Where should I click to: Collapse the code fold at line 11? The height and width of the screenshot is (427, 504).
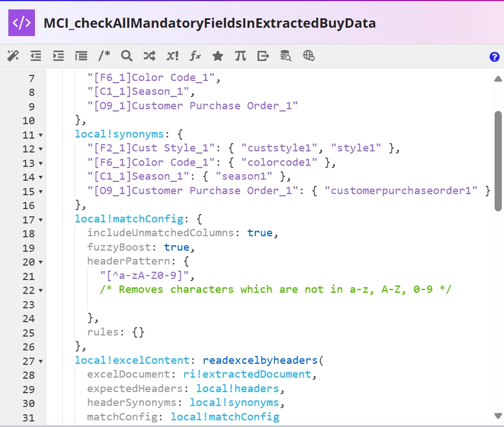(x=41, y=135)
